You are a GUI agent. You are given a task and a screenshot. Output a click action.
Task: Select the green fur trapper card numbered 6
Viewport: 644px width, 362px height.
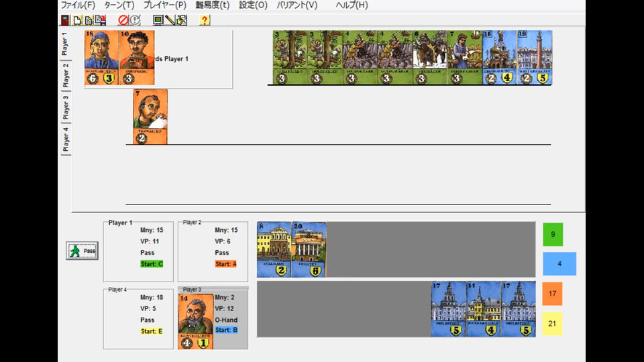coord(429,58)
